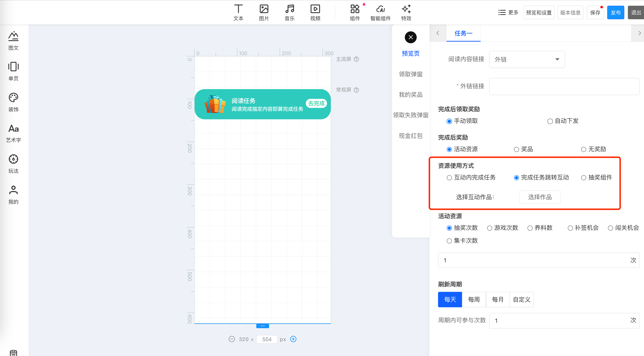Open the 更多 more menu

click(508, 13)
